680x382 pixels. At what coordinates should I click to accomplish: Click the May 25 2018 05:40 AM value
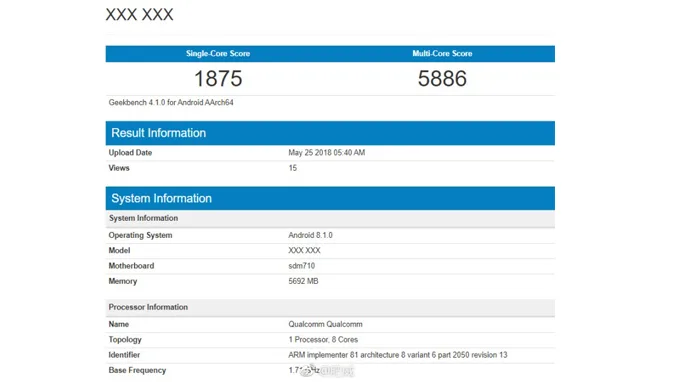tap(327, 153)
